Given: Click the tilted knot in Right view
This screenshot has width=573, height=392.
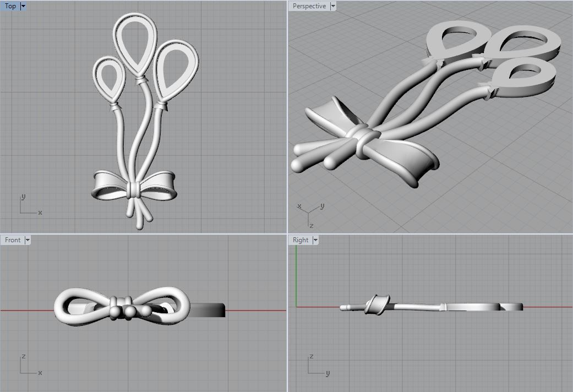Looking at the screenshot, I should pyautogui.click(x=377, y=304).
